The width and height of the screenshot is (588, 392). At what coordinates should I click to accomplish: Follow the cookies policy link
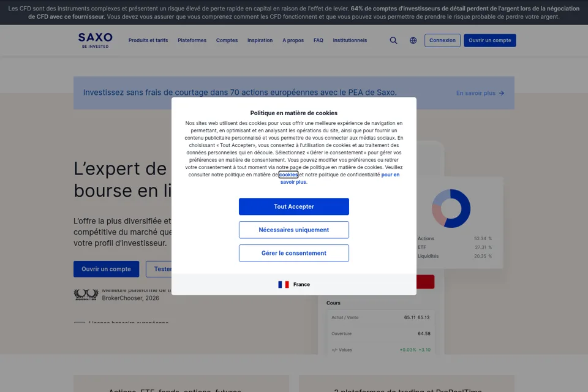click(x=288, y=175)
